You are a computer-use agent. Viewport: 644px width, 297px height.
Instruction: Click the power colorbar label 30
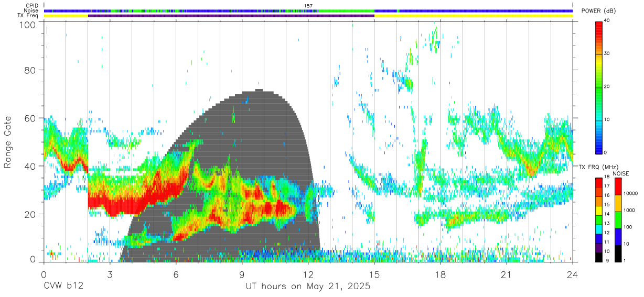tap(607, 53)
